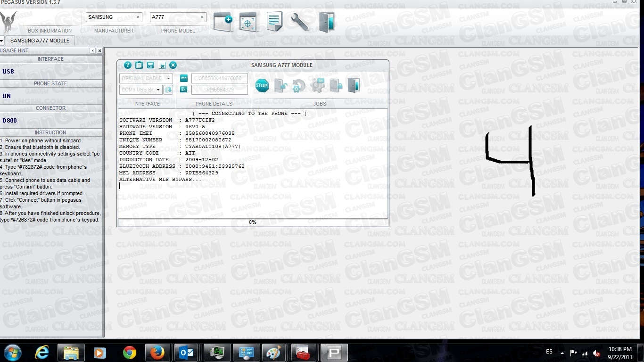Click the SN icon in phone details
The width and height of the screenshot is (644, 362).
click(x=184, y=89)
